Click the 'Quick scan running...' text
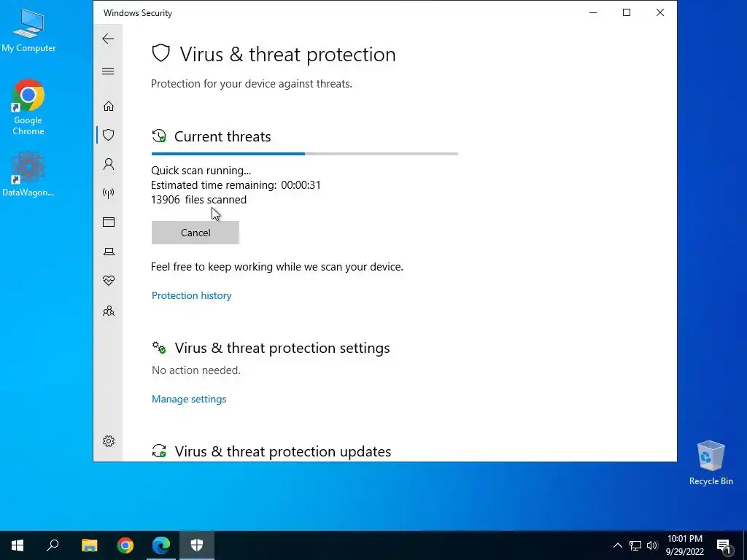Viewport: 747px width, 560px height. pyautogui.click(x=201, y=171)
